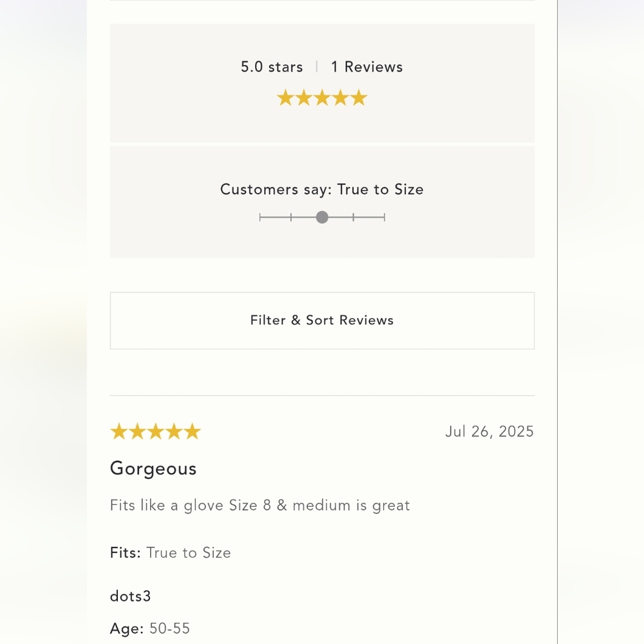Select the first star in the summary rating
Viewport: 644px width, 644px height.
285,99
